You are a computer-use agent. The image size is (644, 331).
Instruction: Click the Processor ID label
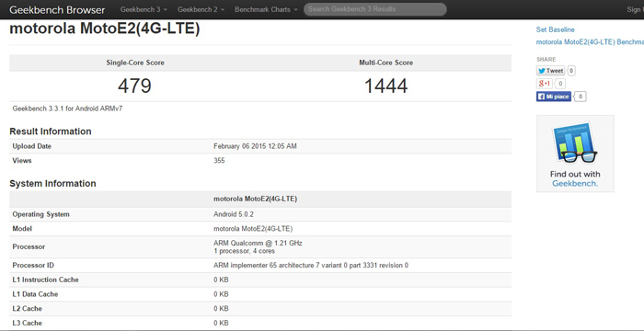click(x=33, y=266)
